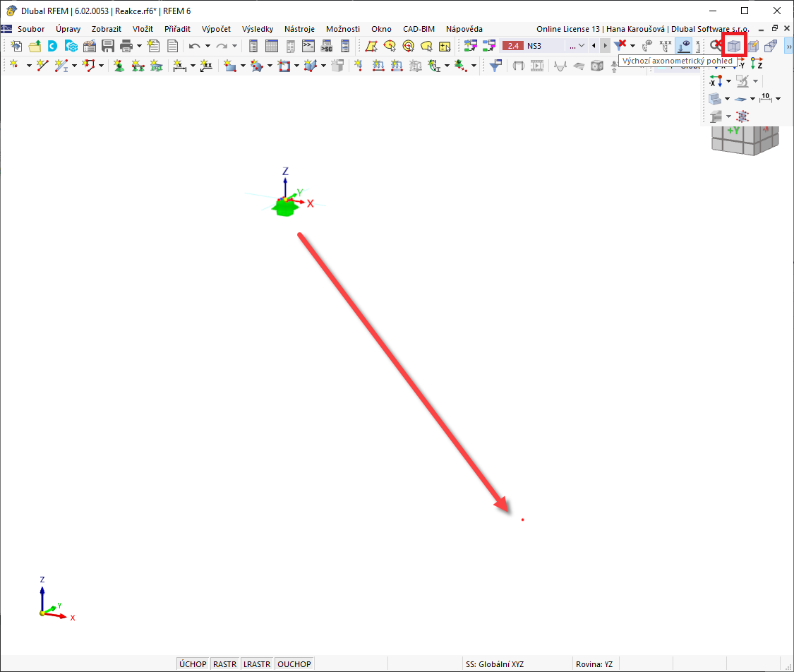This screenshot has height=672, width=794.
Task: Open the Úpravy menu
Action: click(68, 29)
